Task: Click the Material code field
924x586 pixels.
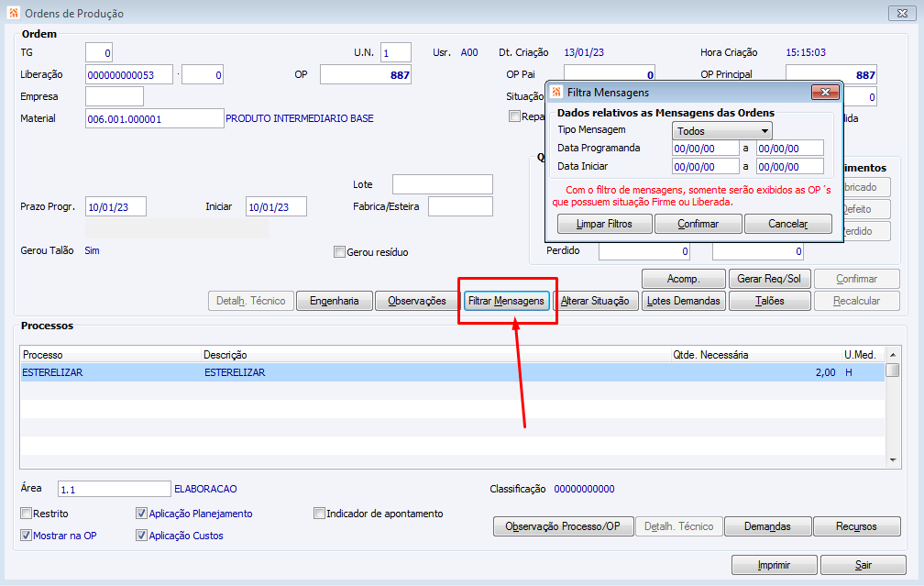Action: [x=154, y=118]
